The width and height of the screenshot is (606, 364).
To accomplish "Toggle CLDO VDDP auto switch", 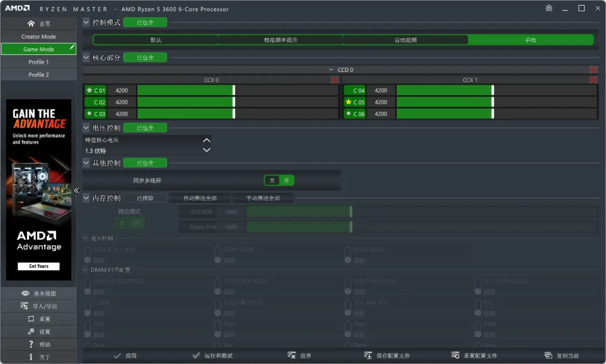I will point(218,255).
